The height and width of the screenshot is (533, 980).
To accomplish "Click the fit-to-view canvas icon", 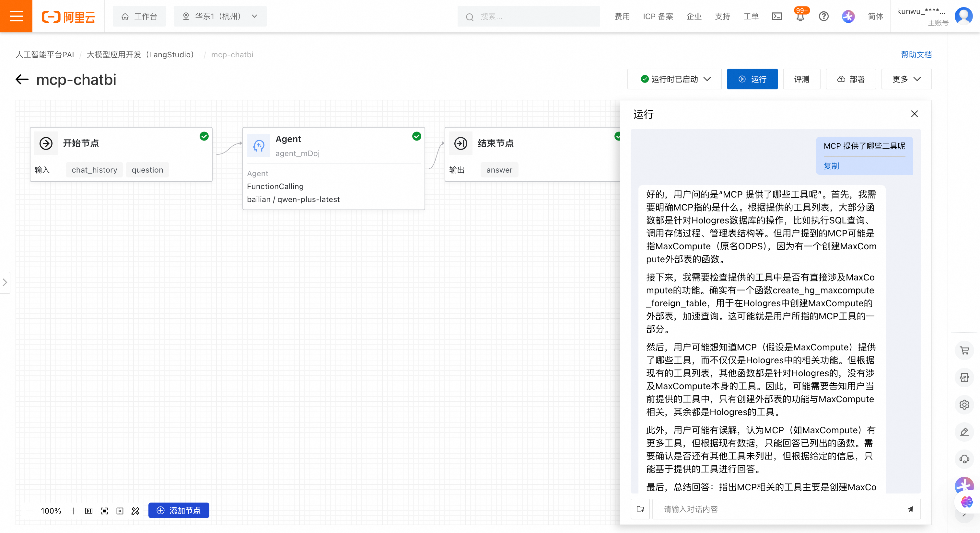I will (104, 511).
